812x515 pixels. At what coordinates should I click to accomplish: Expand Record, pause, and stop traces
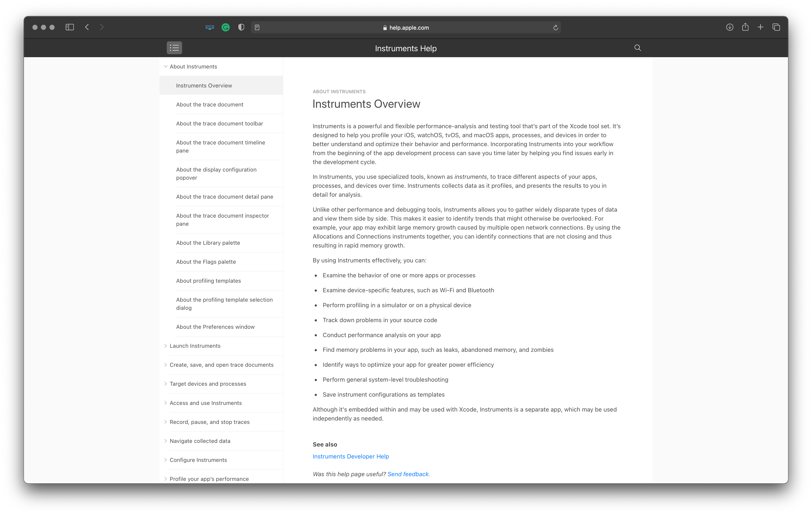(165, 422)
